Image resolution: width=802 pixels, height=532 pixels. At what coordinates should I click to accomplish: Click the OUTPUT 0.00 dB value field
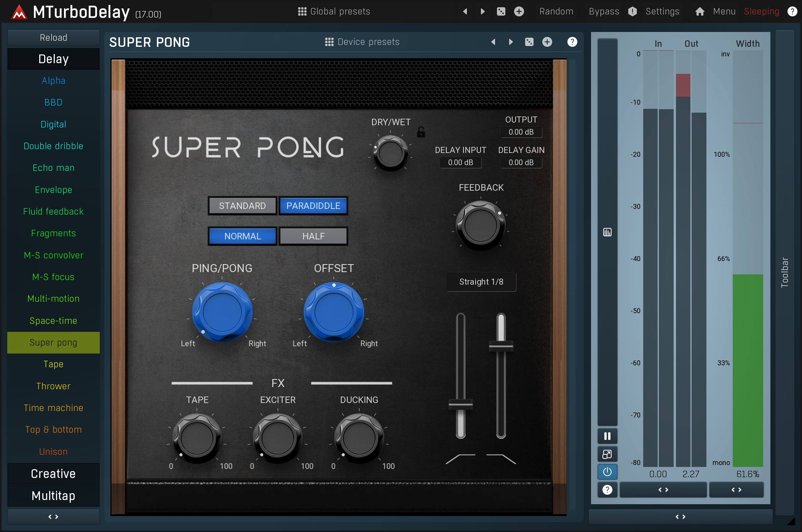point(521,132)
